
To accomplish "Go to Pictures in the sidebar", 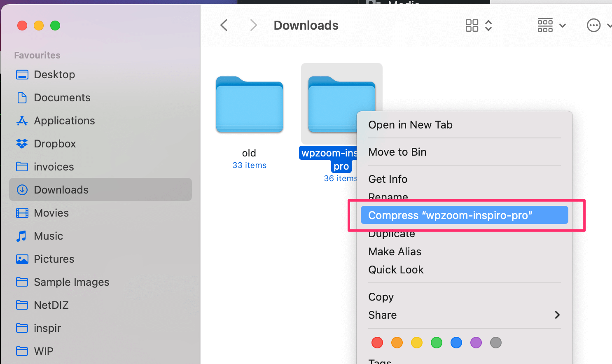I will 54,259.
